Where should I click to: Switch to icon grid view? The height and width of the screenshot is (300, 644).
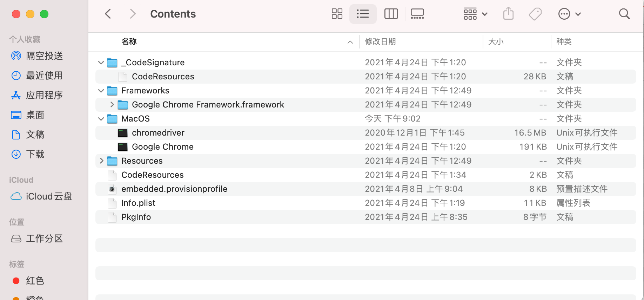pos(337,14)
